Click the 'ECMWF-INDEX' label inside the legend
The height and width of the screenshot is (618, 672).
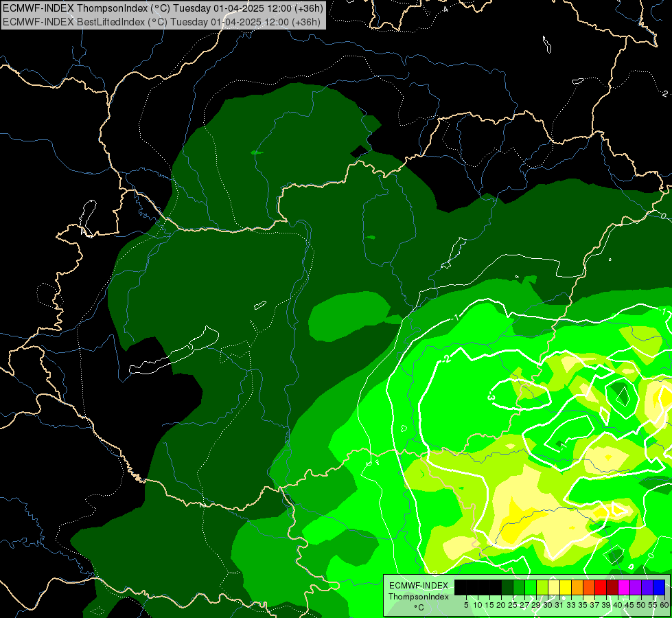[x=419, y=586]
